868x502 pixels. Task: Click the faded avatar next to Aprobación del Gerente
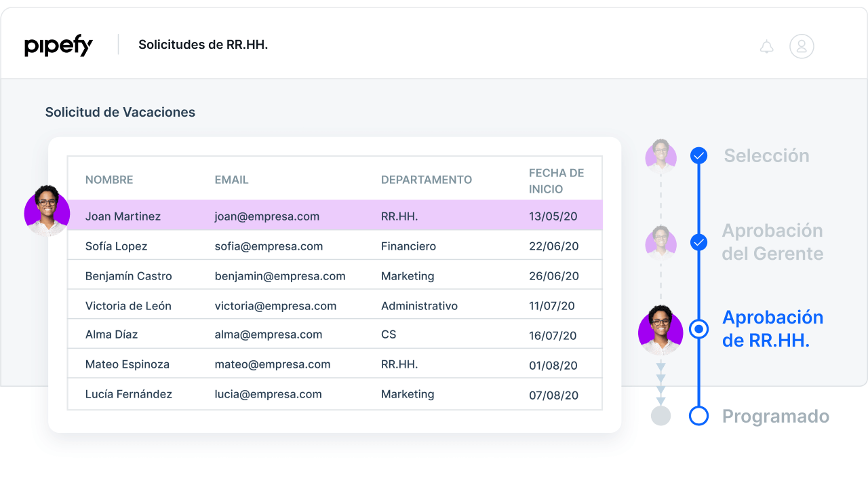coord(660,242)
